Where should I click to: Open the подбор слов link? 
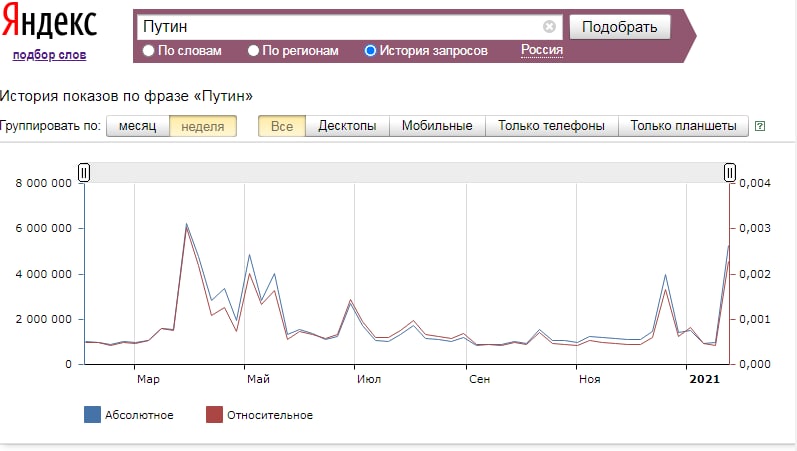click(49, 55)
